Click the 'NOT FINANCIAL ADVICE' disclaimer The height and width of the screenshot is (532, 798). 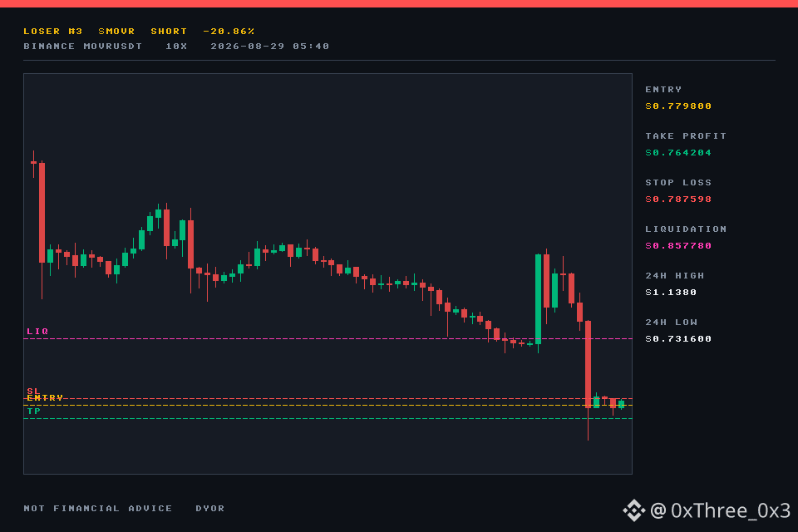[x=98, y=508]
